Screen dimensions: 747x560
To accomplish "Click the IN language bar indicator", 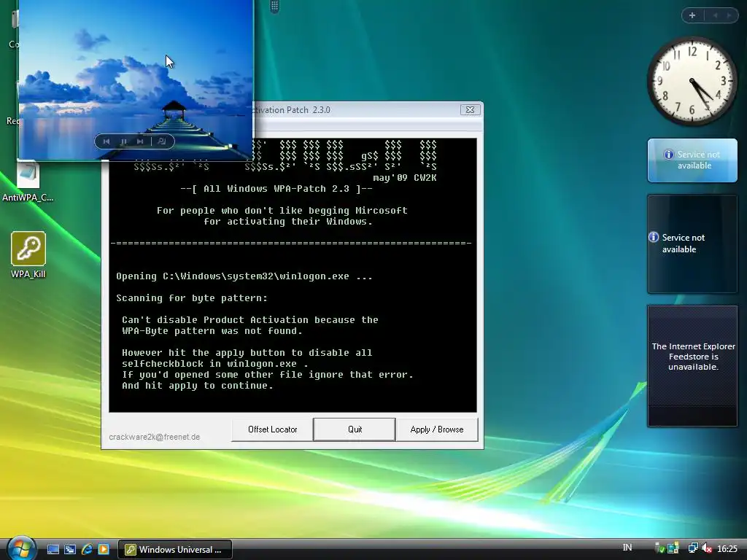I will [627, 548].
